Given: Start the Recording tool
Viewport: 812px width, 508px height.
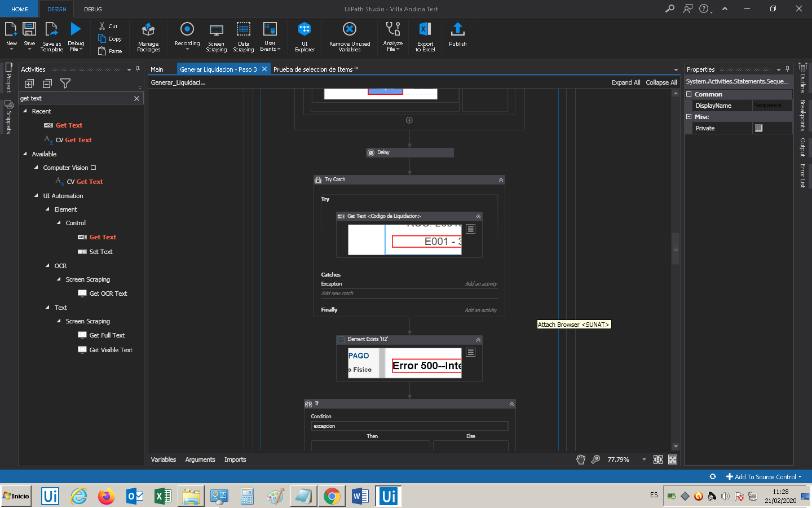Looking at the screenshot, I should 187,36.
